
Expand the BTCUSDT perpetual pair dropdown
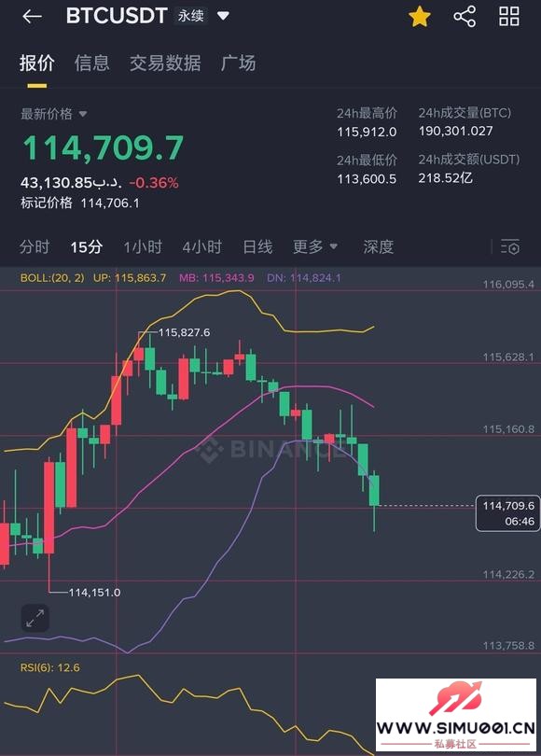[x=223, y=16]
